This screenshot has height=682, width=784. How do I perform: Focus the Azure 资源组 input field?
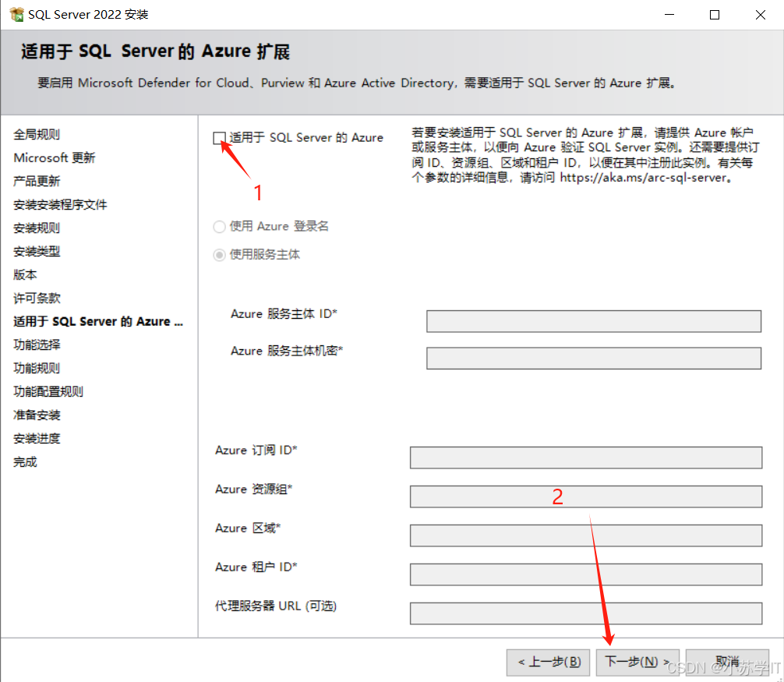pos(585,496)
